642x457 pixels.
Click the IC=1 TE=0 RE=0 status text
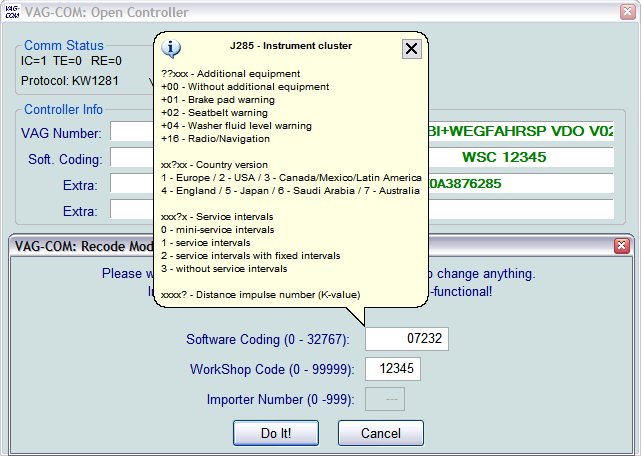click(x=71, y=61)
